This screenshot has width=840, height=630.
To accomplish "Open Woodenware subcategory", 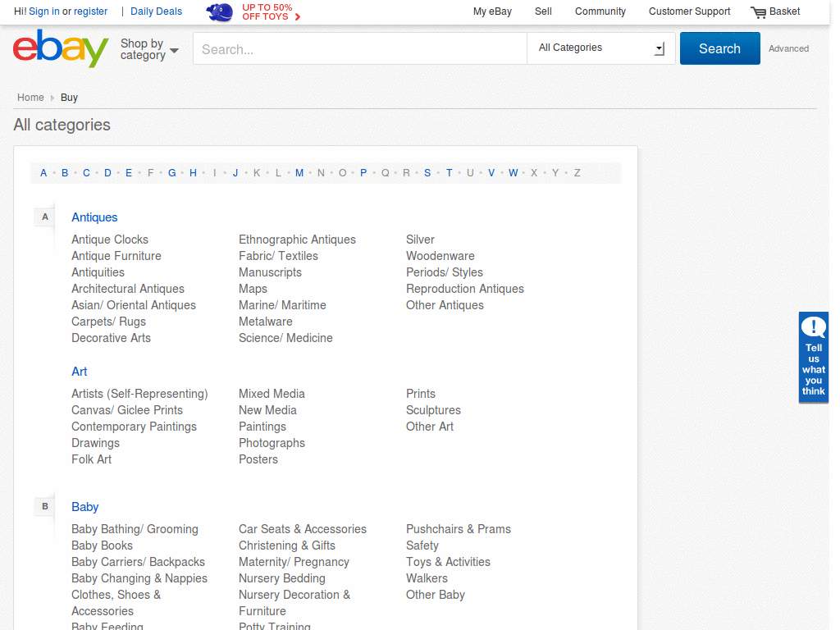I will 441,256.
